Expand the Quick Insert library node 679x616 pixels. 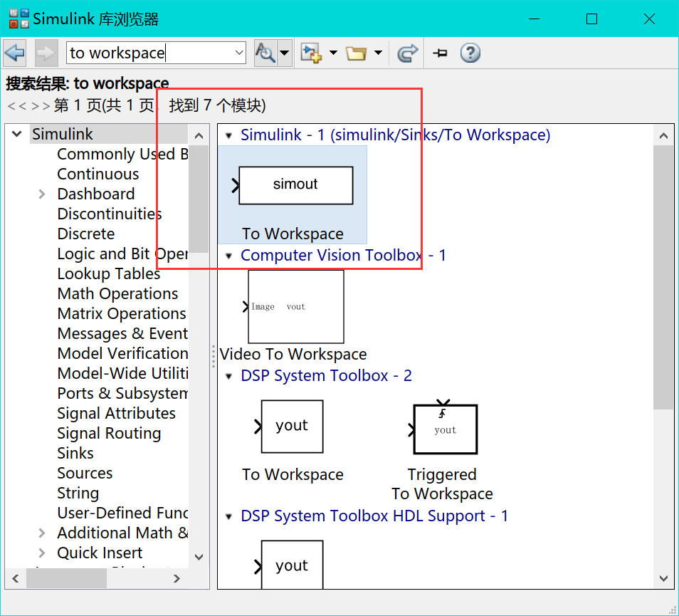[x=41, y=553]
